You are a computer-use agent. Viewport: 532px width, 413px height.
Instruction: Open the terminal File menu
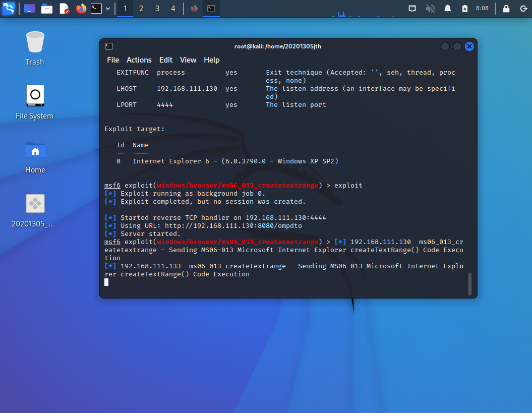coord(113,60)
